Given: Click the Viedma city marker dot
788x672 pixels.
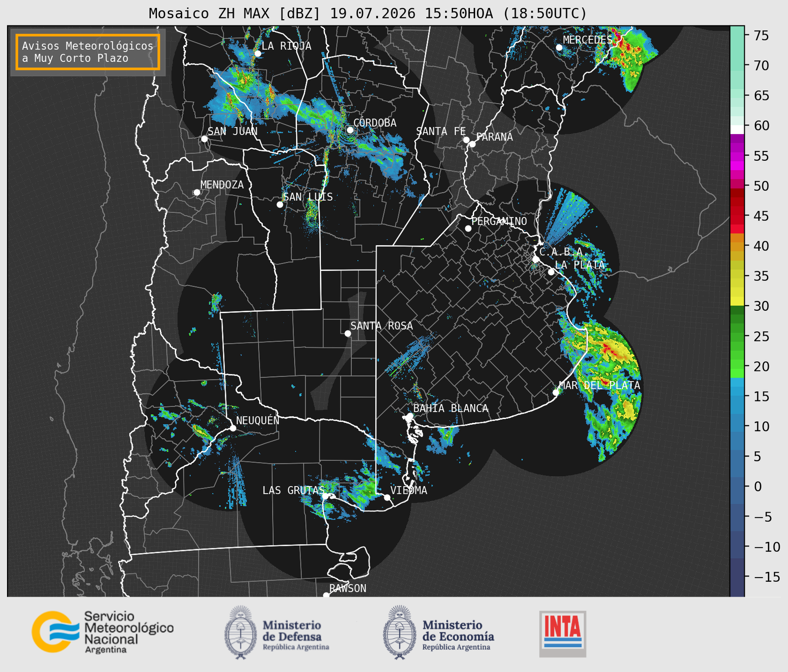Looking at the screenshot, I should coord(387,497).
